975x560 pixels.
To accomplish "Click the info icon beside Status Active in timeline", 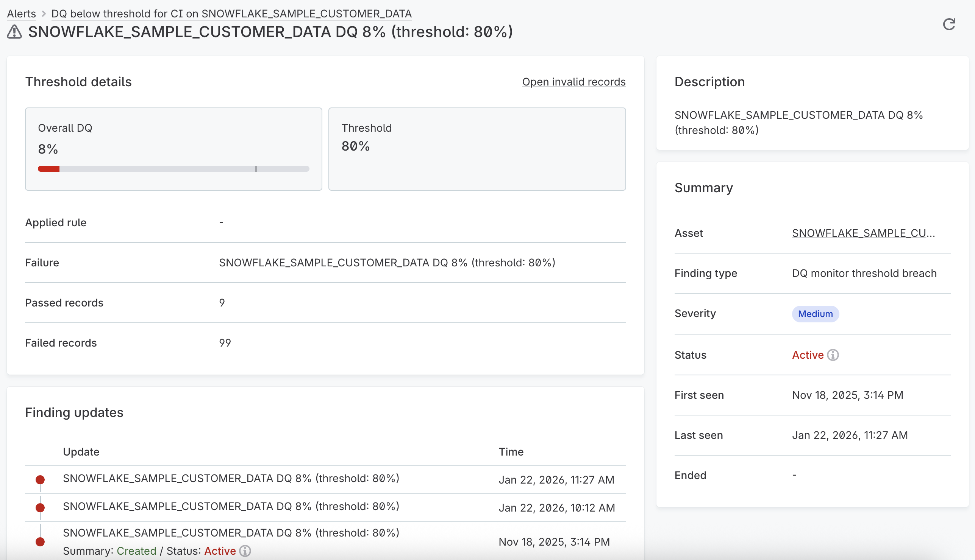I will (245, 551).
